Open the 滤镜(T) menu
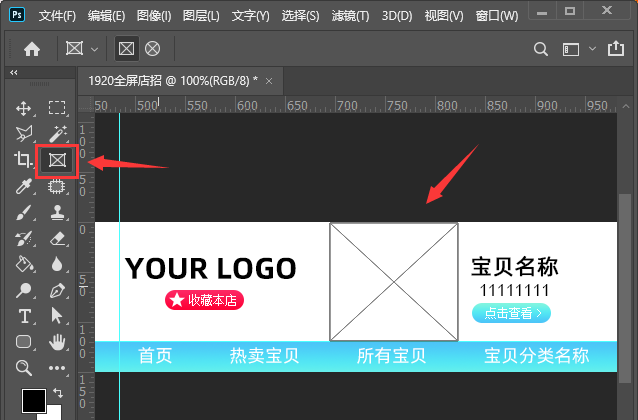Image resolution: width=638 pixels, height=420 pixels. [350, 16]
